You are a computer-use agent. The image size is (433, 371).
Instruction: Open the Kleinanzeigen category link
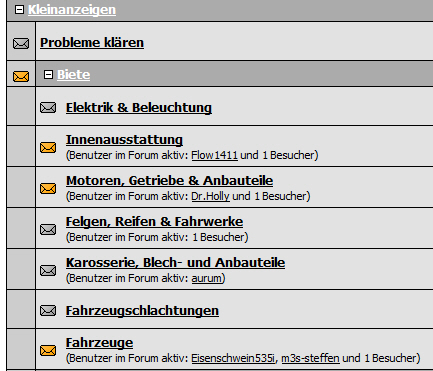click(x=72, y=10)
